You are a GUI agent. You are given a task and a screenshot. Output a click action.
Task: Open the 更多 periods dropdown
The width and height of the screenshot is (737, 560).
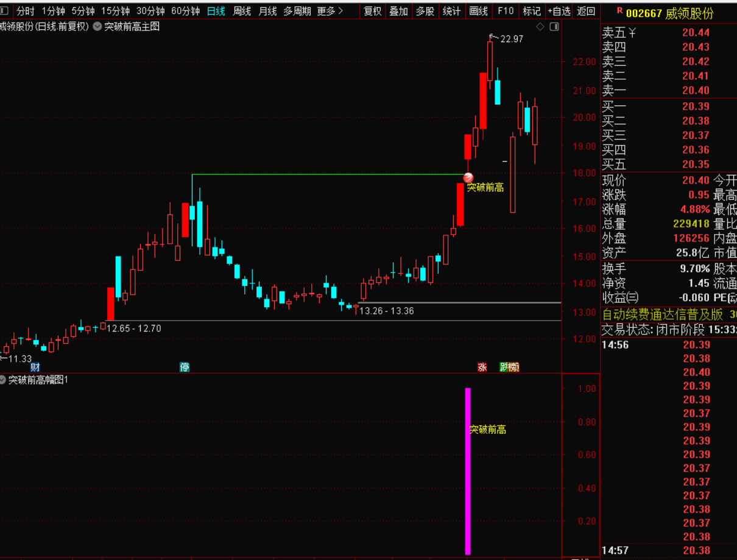(x=330, y=11)
